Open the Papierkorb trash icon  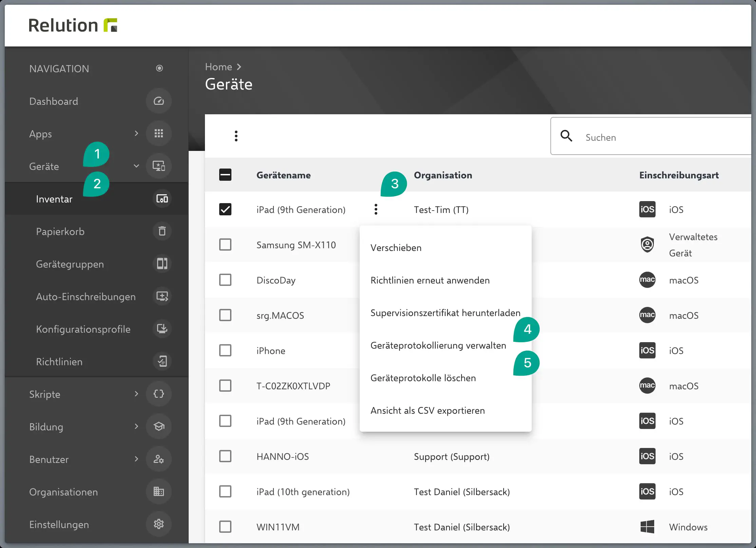click(162, 231)
